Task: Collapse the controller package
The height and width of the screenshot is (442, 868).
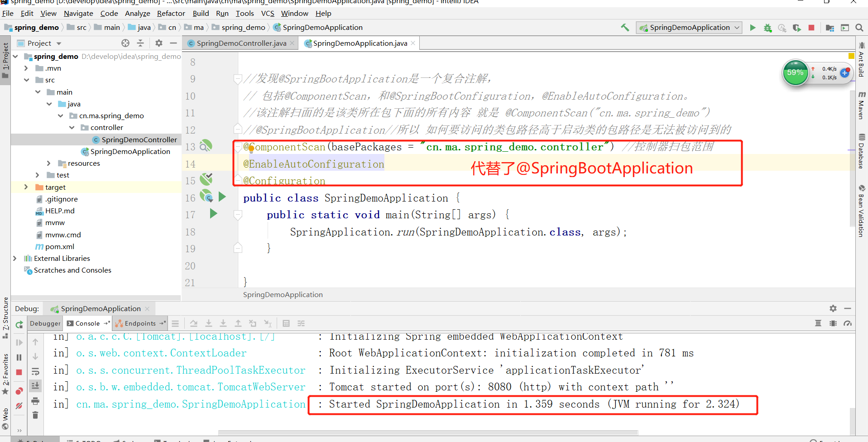Action: (x=72, y=127)
